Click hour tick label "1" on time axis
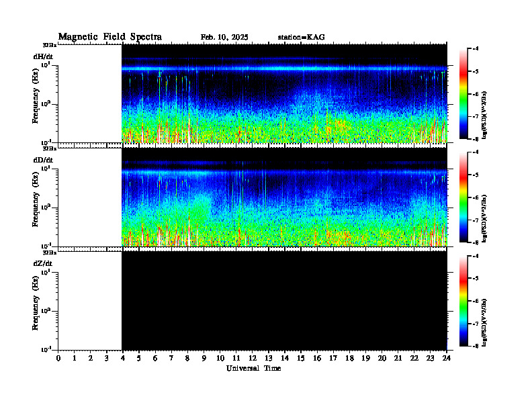Screen dimensions: 532x411 coord(75,358)
